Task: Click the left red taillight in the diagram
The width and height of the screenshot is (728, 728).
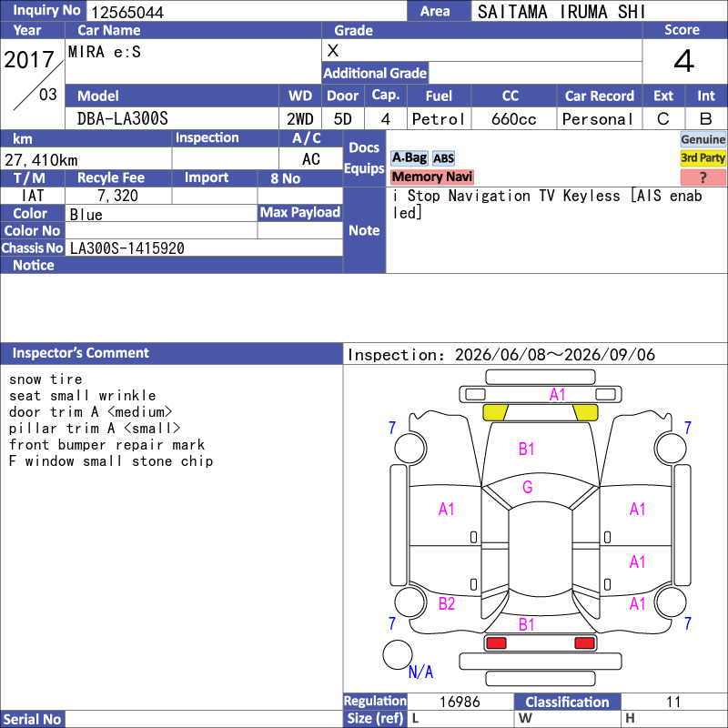Action: click(x=496, y=643)
